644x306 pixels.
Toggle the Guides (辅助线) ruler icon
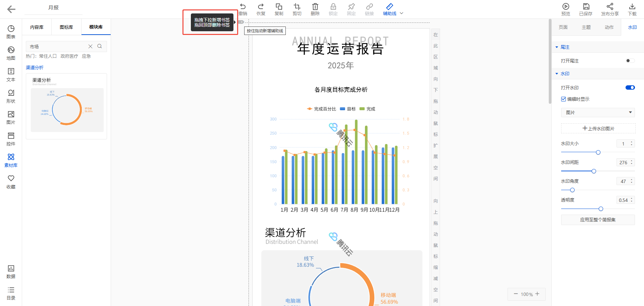[x=389, y=7]
